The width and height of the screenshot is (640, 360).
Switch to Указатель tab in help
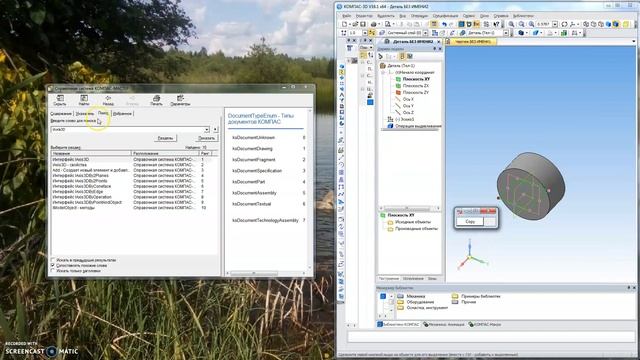tap(85, 113)
